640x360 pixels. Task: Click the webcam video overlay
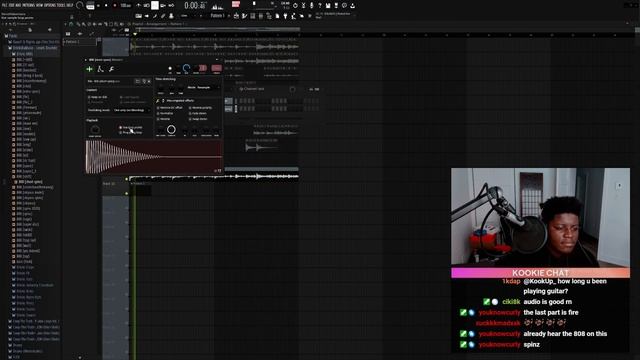pos(540,218)
